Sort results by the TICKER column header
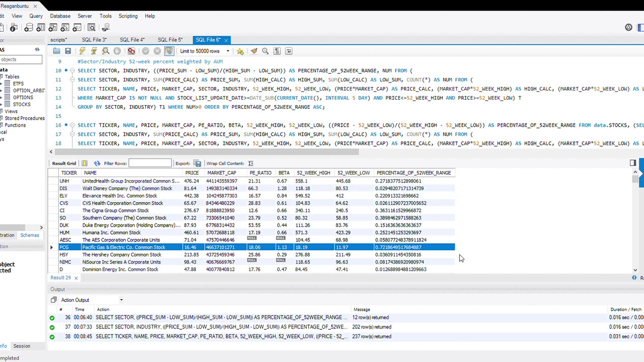 pos(69,173)
